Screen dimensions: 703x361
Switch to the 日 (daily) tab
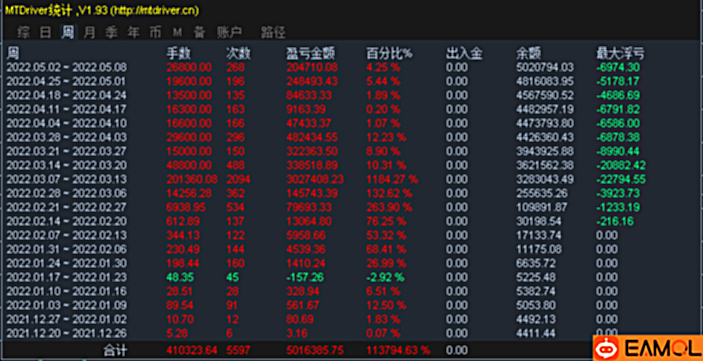pyautogui.click(x=46, y=32)
